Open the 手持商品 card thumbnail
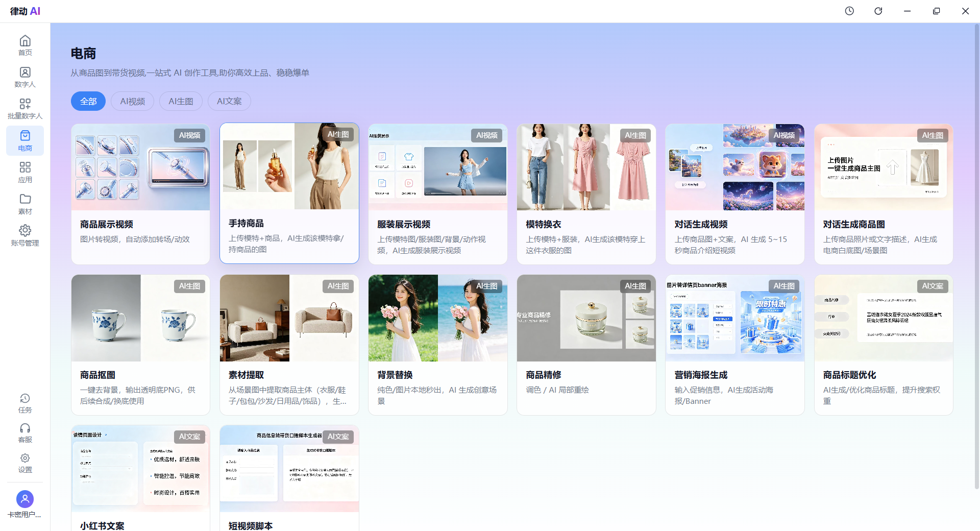This screenshot has height=531, width=980. [289, 166]
